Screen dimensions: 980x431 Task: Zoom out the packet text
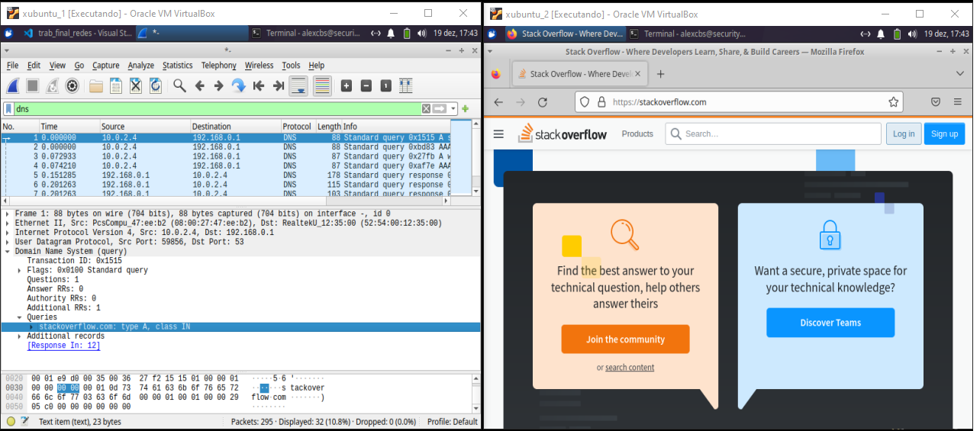pyautogui.click(x=366, y=85)
